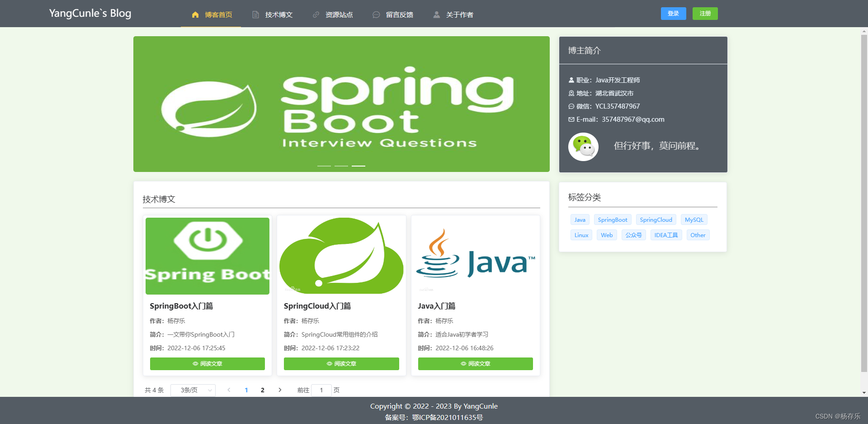The width and height of the screenshot is (868, 424).
Task: Open the 关于作者 navigation tab
Action: tap(453, 14)
